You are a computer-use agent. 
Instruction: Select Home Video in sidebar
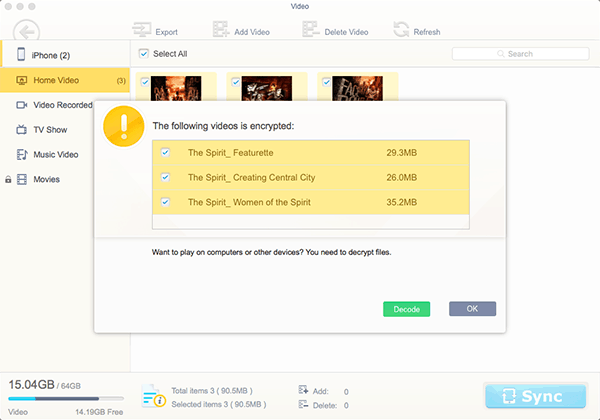(65, 80)
